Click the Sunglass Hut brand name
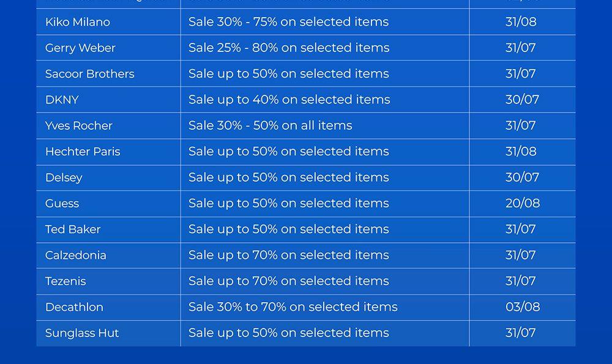The height and width of the screenshot is (364, 612). coord(82,333)
